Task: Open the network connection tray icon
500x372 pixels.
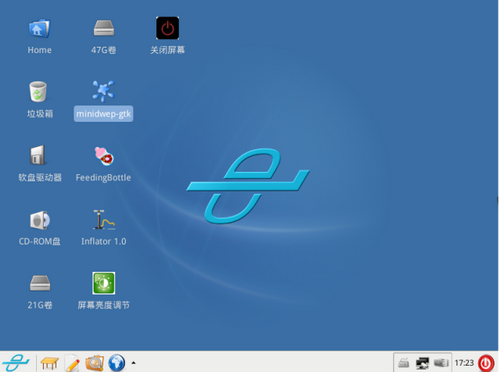Action: (422, 363)
